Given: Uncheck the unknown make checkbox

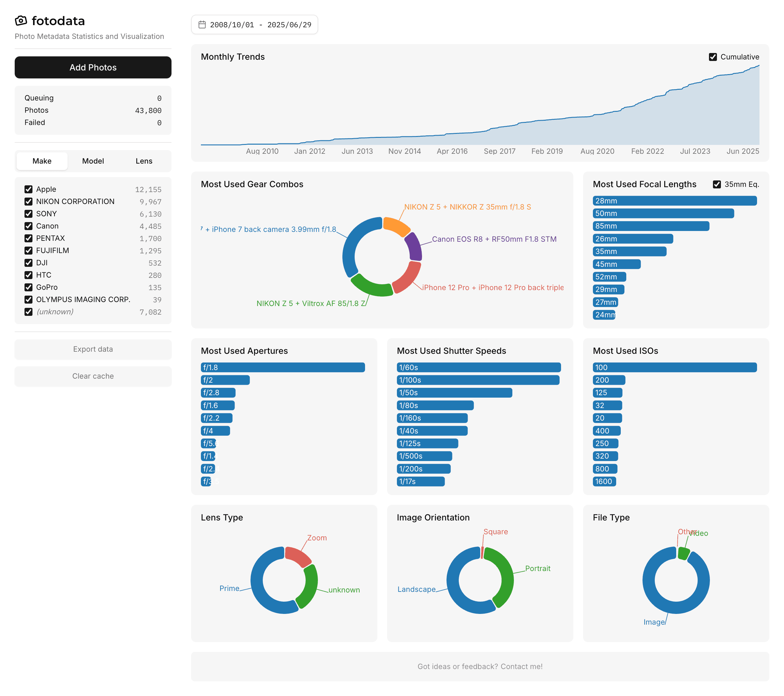Looking at the screenshot, I should pos(28,312).
